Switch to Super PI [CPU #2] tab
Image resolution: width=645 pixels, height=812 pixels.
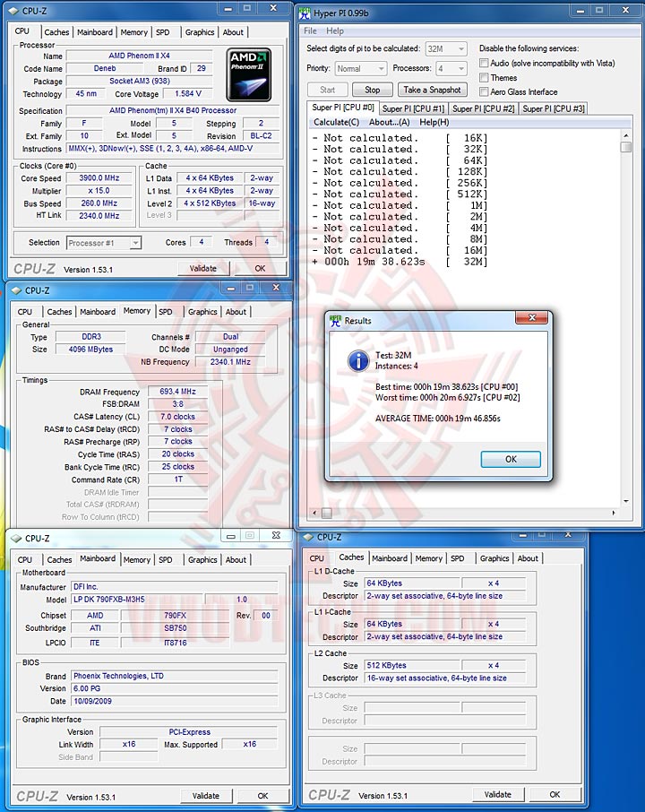[483, 108]
